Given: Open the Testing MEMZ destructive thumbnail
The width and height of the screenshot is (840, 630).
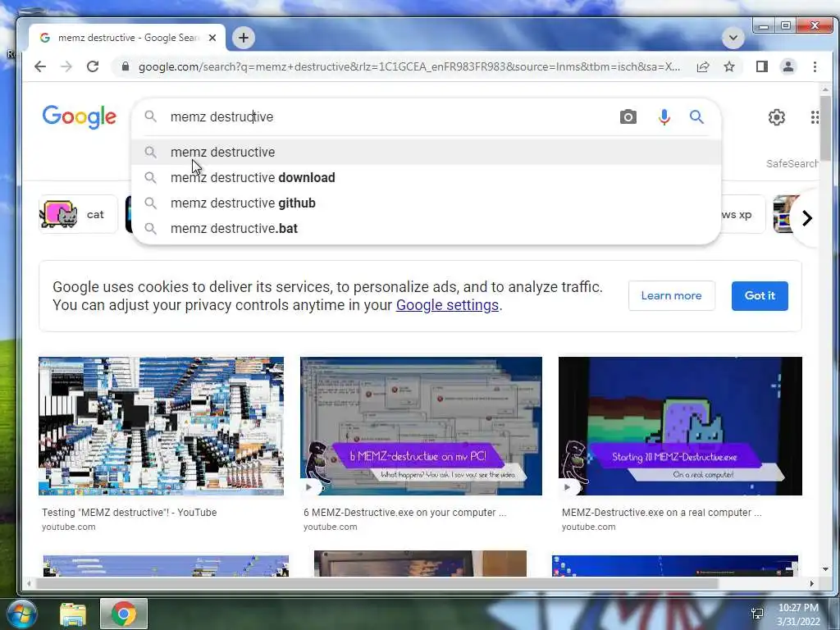Looking at the screenshot, I should point(161,427).
